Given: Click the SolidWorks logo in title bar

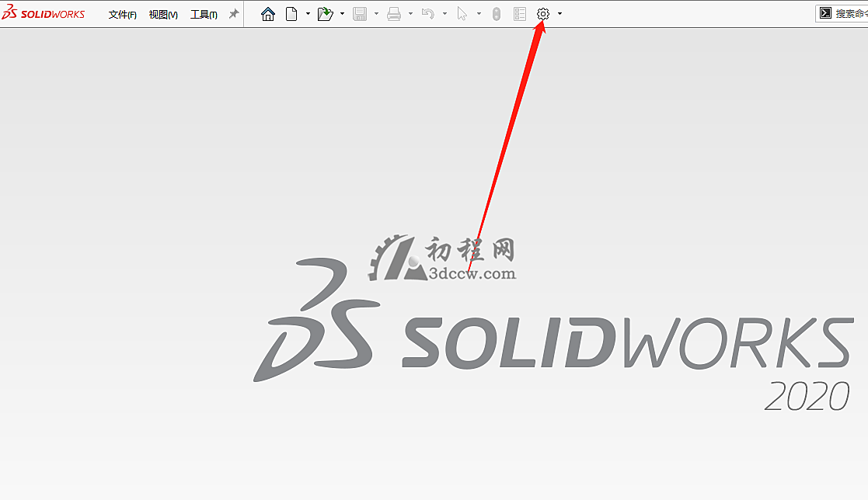Looking at the screenshot, I should tap(44, 13).
